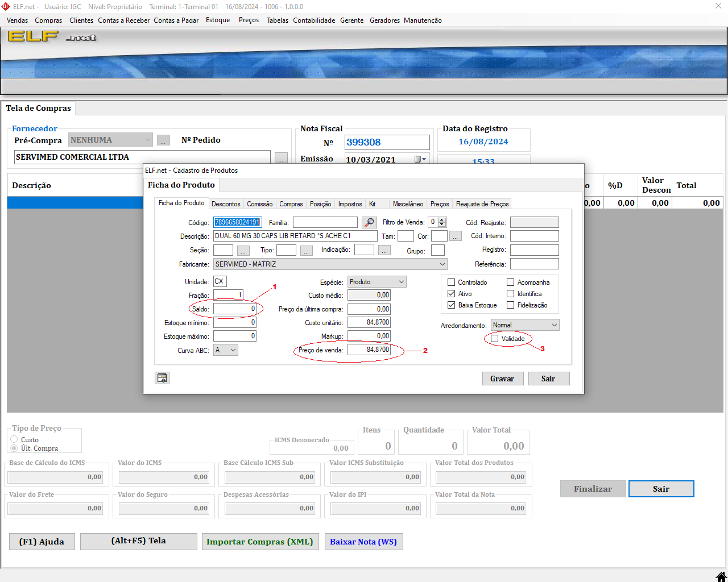Uncheck the Ativo checkbox
This screenshot has height=582, width=728.
tap(452, 294)
